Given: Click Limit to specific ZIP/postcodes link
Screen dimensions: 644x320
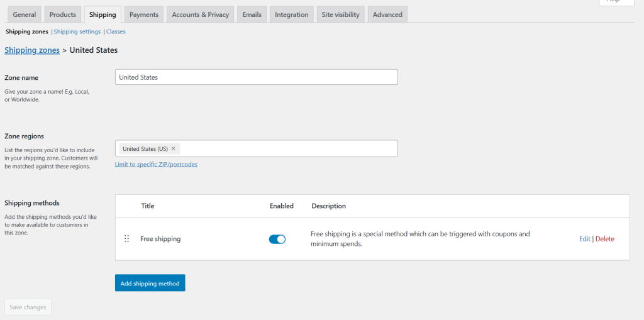Looking at the screenshot, I should tap(156, 164).
